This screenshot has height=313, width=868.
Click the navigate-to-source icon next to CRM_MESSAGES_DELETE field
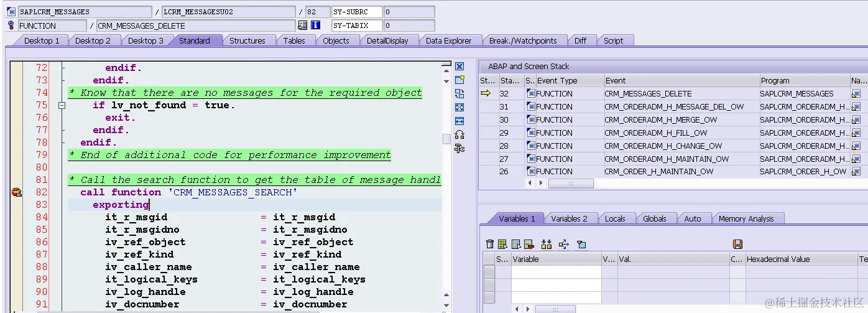303,26
